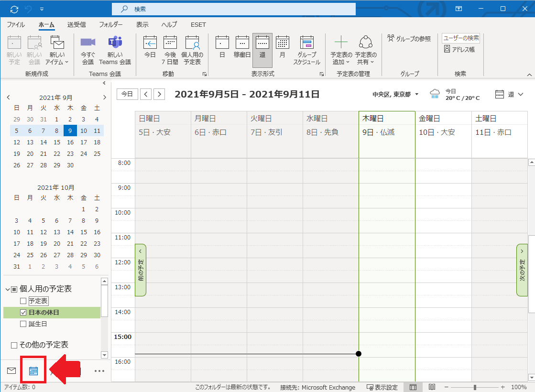Switch to normal view status bar icon
The image size is (535, 392).
[x=413, y=387]
